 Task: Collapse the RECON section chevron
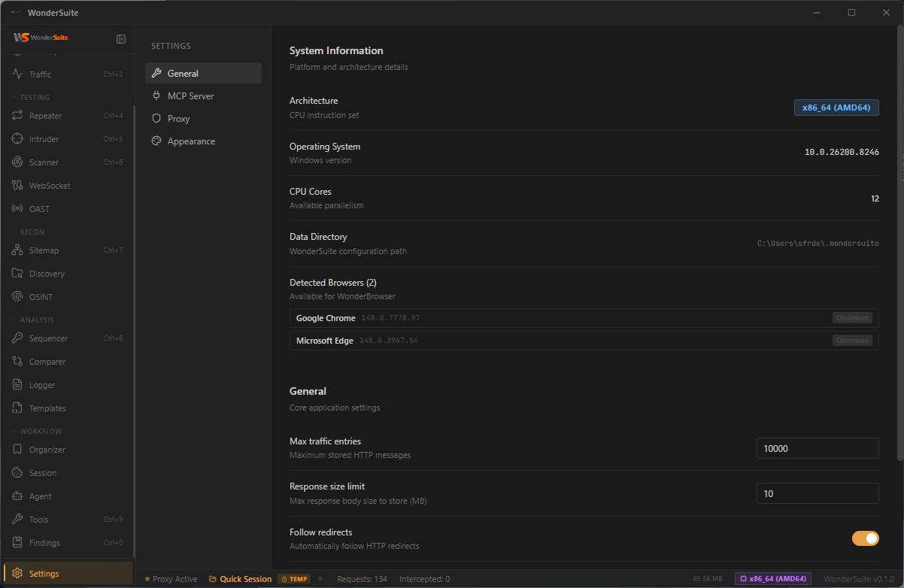coord(14,232)
